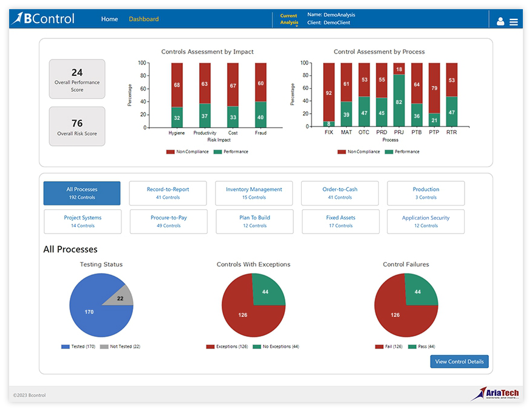Image resolution: width=532 pixels, height=411 pixels.
Task: Click green 44 slice in Control Failures
Action: pyautogui.click(x=418, y=291)
